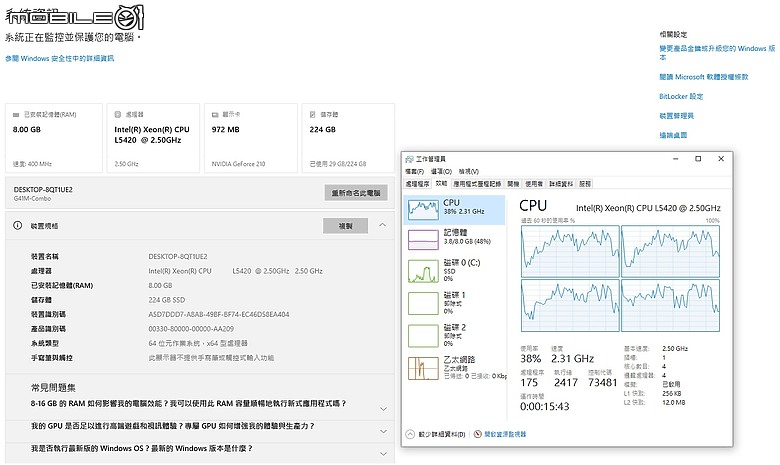Copy device specifications with the copy button
The image size is (780, 465).
(345, 226)
